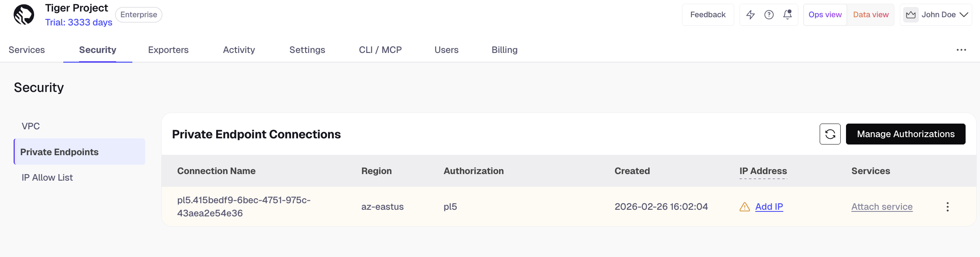Open the help question mark icon
The height and width of the screenshot is (257, 980).
coord(769,15)
